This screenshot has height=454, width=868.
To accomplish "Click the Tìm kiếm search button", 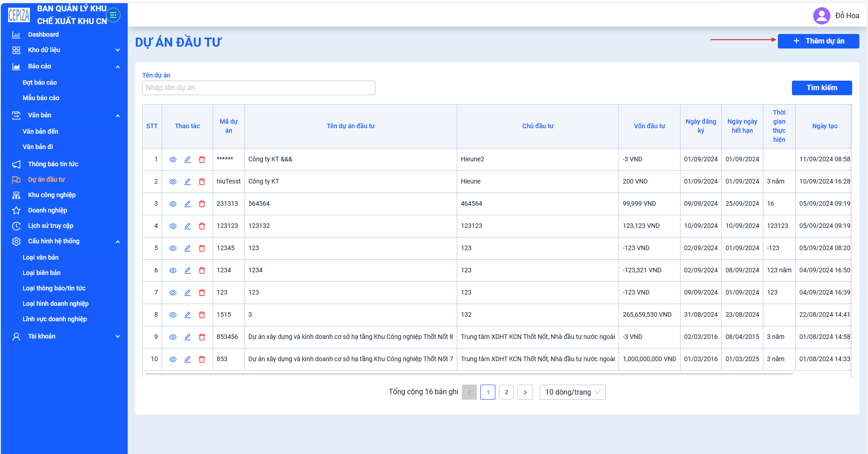I will click(821, 88).
